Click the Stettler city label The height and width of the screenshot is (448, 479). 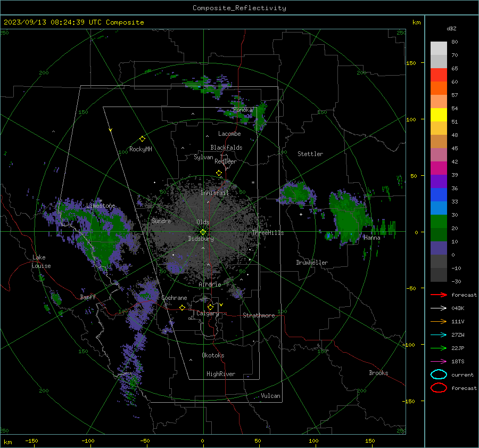[310, 154]
